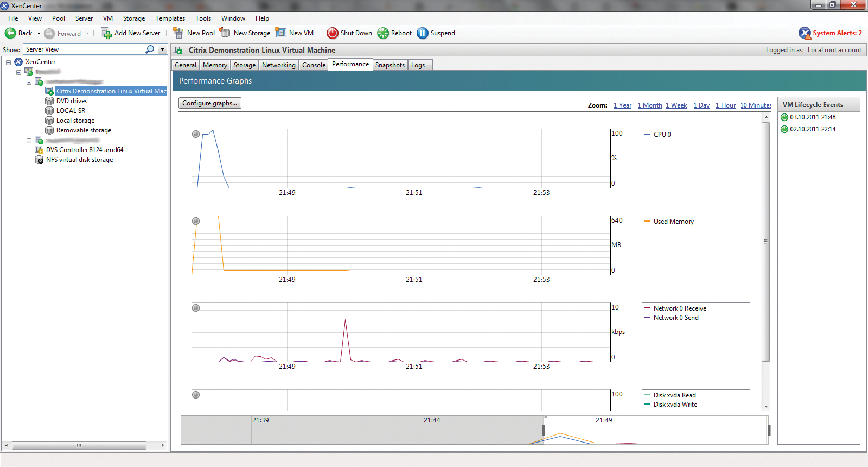Image resolution: width=868 pixels, height=467 pixels.
Task: Click the graphs panel vertical scrollbar thumb
Action: [x=766, y=242]
